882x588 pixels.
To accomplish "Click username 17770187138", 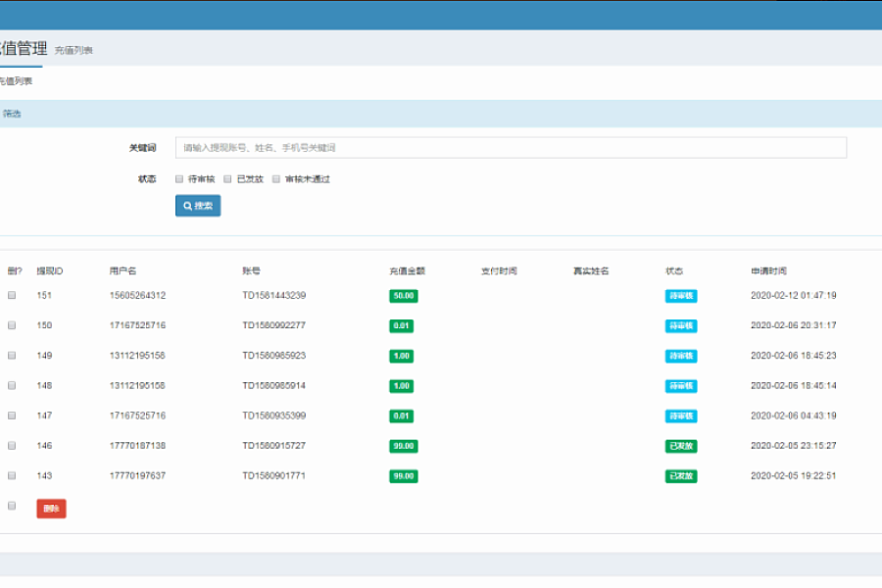I will [138, 446].
